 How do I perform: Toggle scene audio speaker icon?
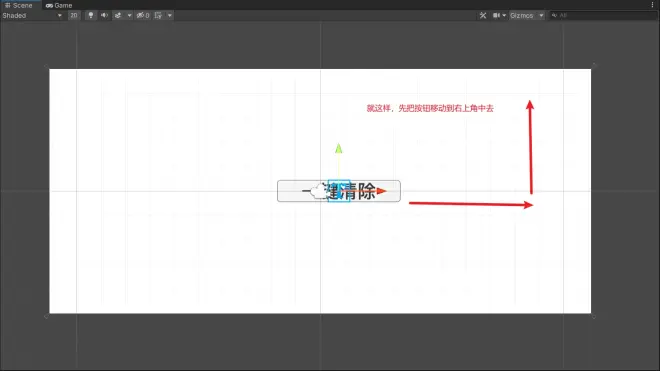click(x=104, y=16)
